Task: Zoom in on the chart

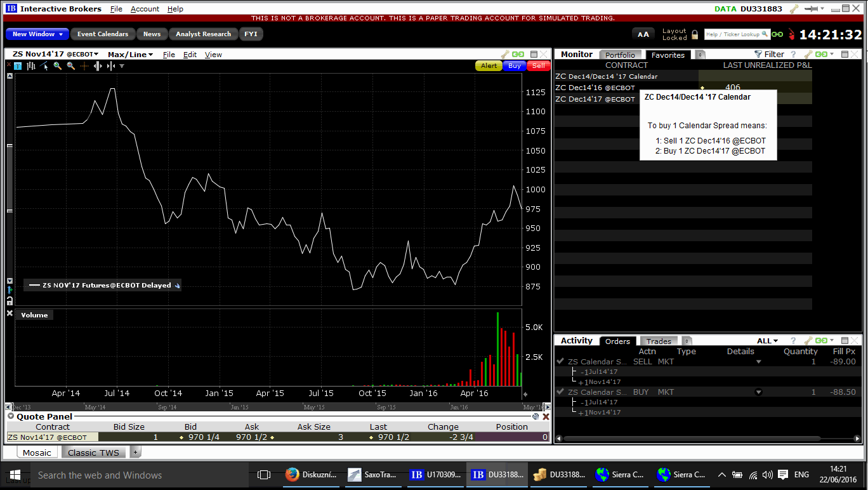Action: coord(57,66)
